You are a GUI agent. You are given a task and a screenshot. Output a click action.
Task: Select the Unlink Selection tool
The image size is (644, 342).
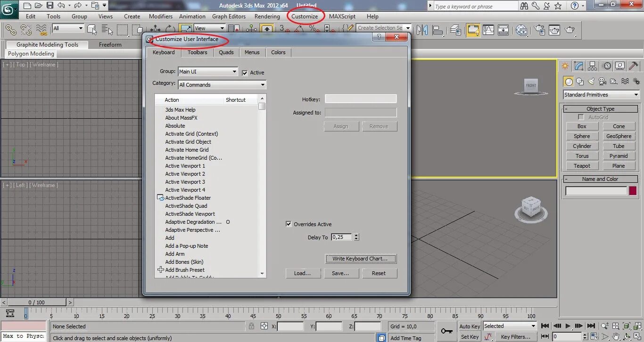(x=26, y=30)
